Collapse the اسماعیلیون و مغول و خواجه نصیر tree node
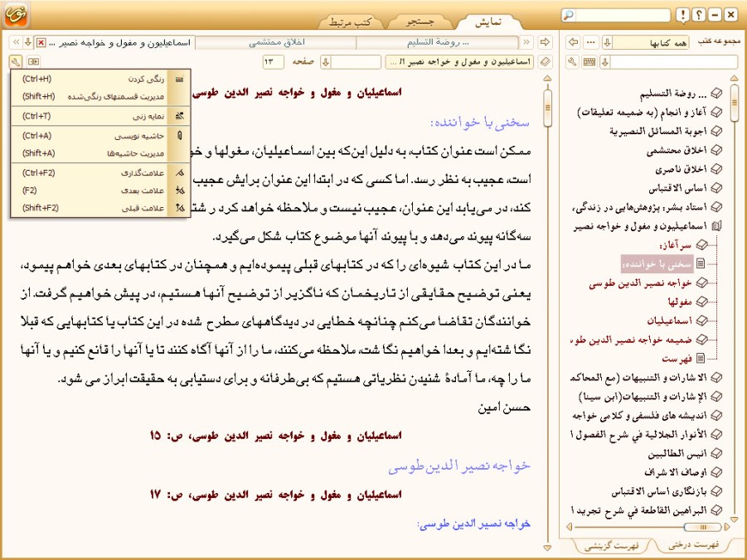 pyautogui.click(x=716, y=226)
